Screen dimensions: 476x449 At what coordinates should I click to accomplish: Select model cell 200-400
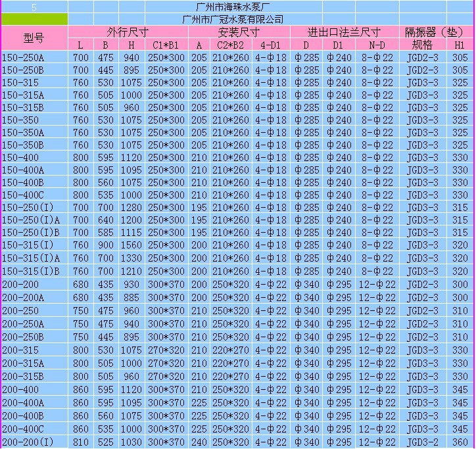click(34, 389)
